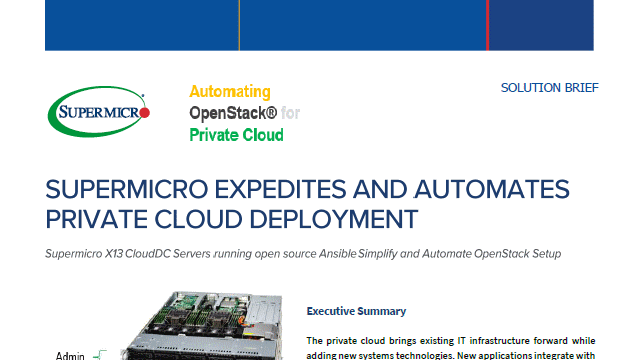Select the 'SOLUTION BRIEF' label

pos(549,88)
